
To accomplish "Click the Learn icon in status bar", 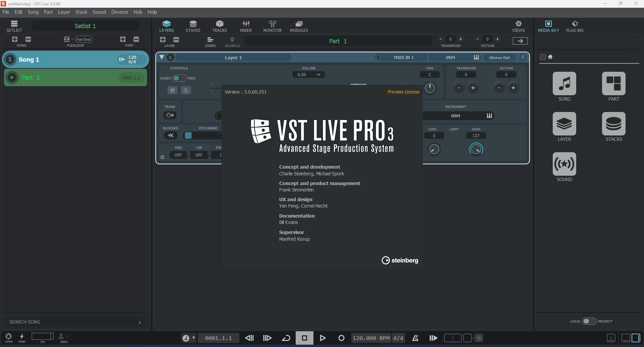I will pos(9,338).
